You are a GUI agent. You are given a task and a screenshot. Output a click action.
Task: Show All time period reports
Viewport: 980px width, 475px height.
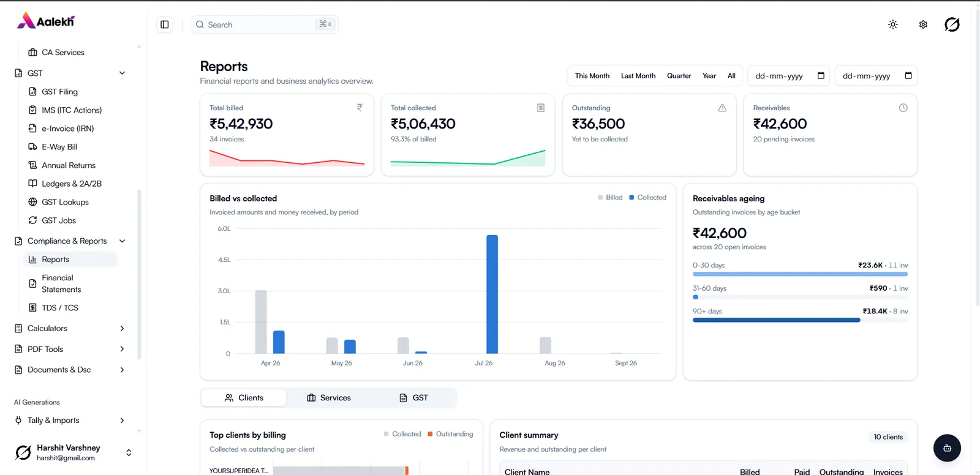tap(731, 76)
